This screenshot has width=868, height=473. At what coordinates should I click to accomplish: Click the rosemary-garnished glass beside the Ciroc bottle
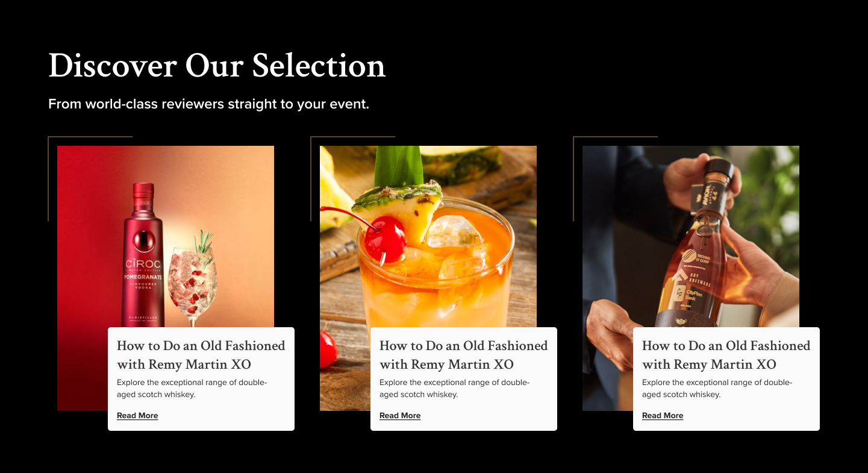193,280
